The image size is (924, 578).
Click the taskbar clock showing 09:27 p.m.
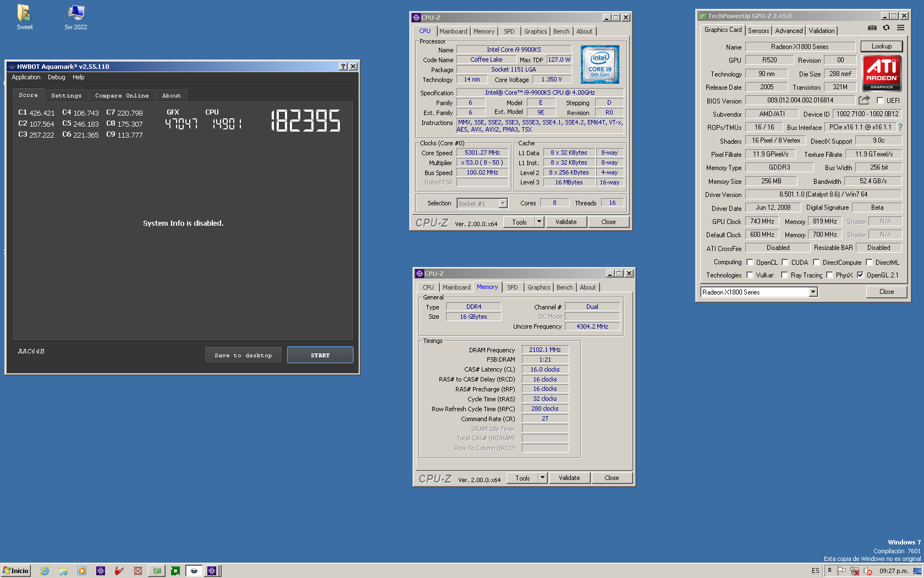[x=893, y=571]
